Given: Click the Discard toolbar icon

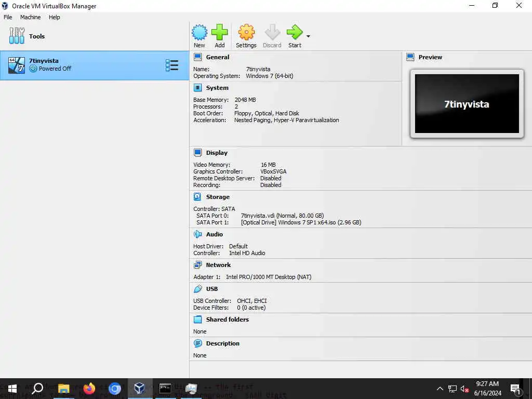Looking at the screenshot, I should point(272,32).
